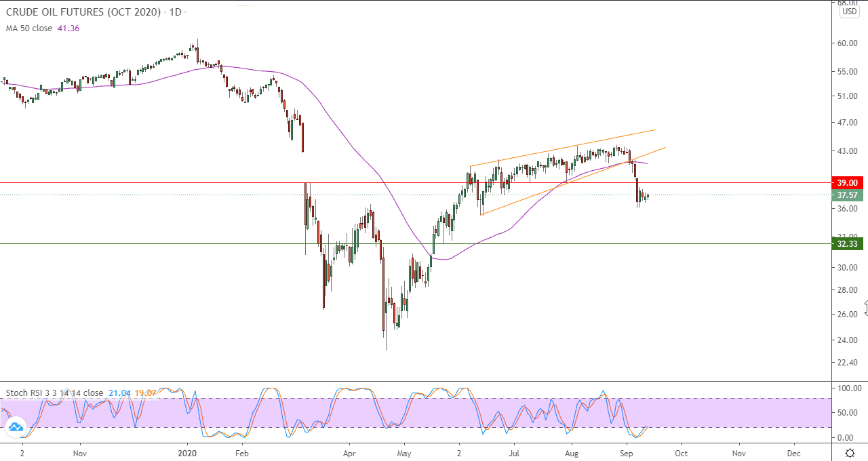Click the green 32.33 price label
Viewport: 868px width, 461px height.
click(848, 243)
